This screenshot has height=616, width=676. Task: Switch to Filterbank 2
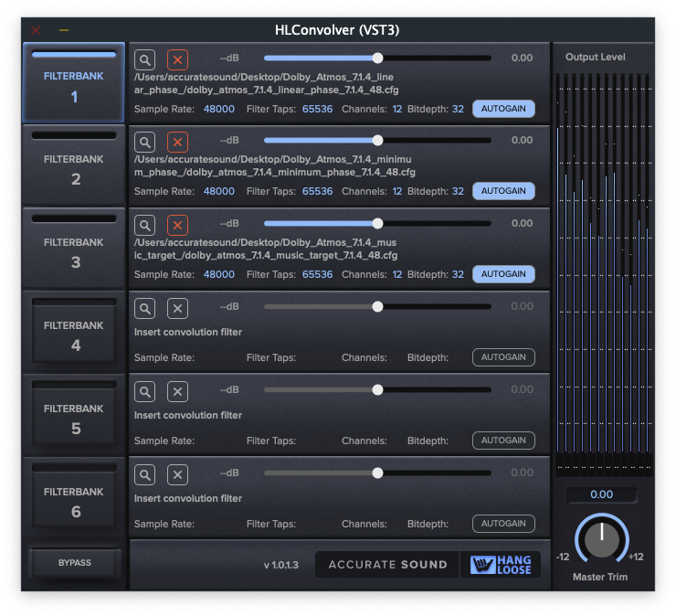[74, 165]
